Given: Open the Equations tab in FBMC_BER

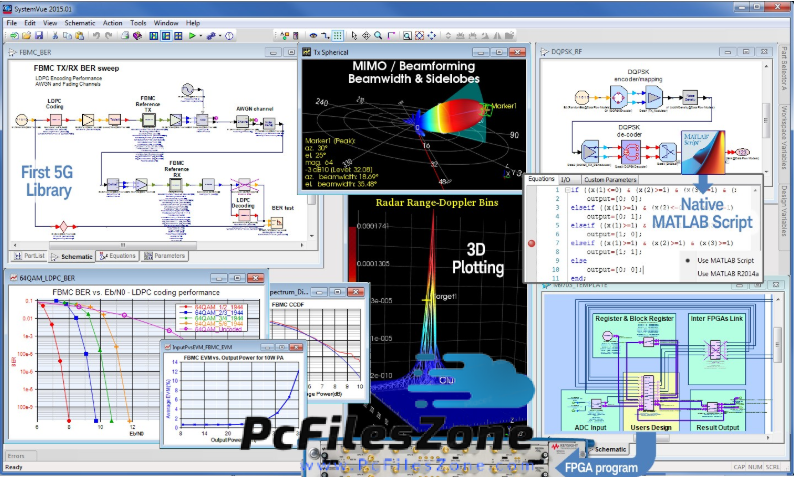Looking at the screenshot, I should tap(120, 256).
